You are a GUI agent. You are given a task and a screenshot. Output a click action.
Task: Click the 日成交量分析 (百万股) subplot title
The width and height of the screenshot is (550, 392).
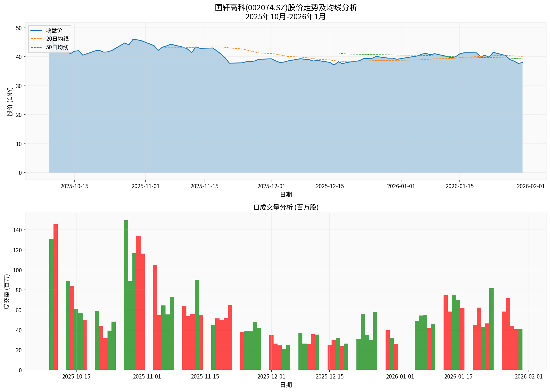click(x=285, y=207)
